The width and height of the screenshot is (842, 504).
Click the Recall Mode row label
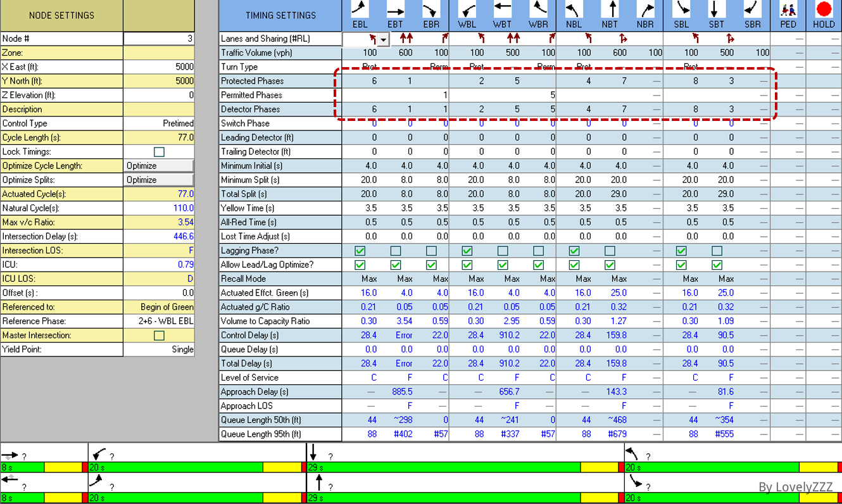tap(243, 279)
